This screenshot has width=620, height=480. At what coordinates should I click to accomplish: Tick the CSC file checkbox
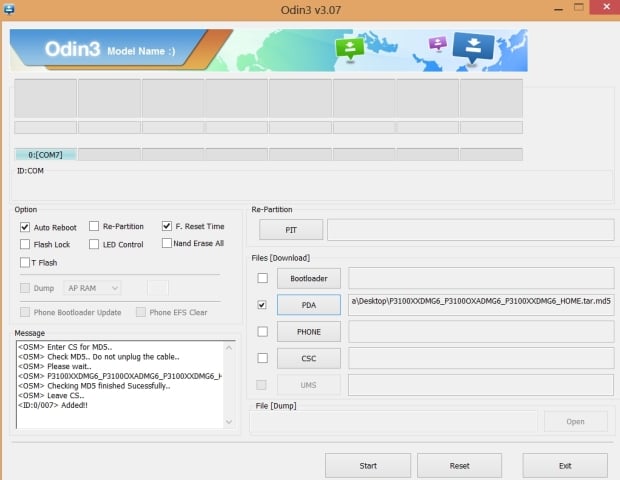[263, 358]
